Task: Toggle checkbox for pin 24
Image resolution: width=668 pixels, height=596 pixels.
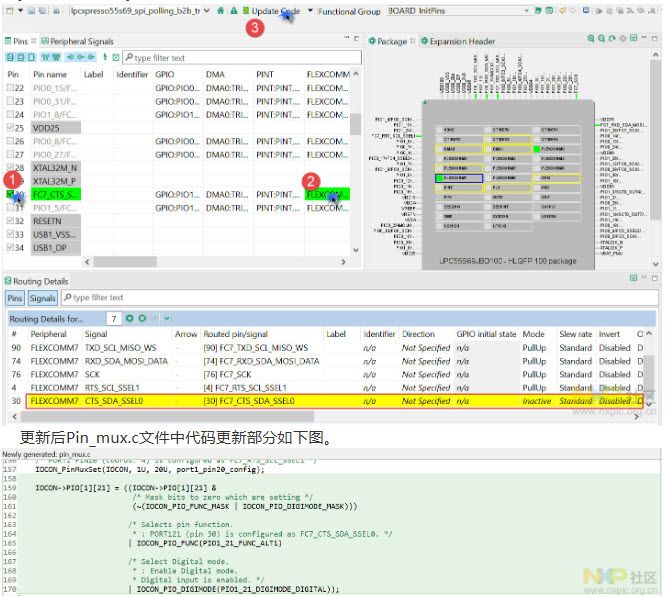Action: (x=10, y=115)
